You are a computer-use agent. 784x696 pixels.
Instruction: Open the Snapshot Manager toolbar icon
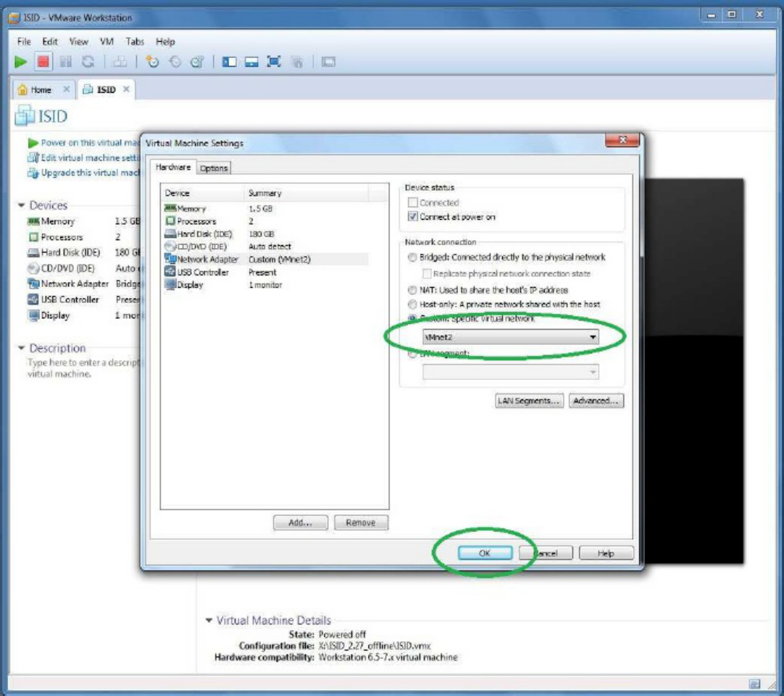pyautogui.click(x=197, y=62)
